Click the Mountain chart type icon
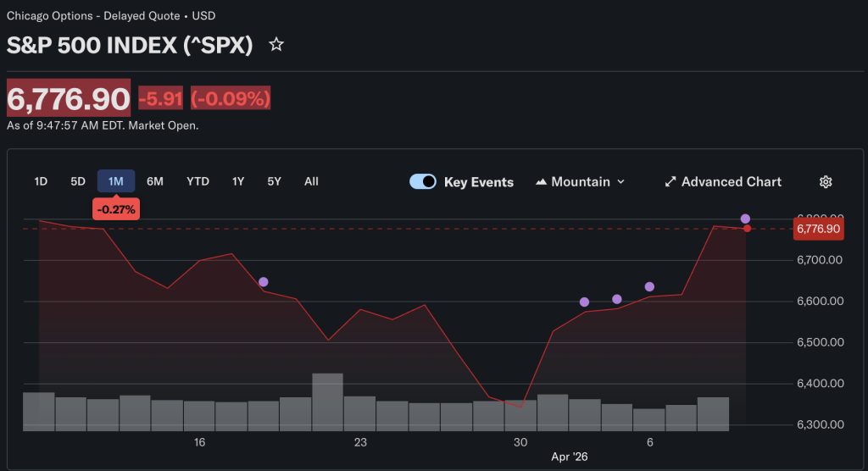The height and width of the screenshot is (471, 868). tap(541, 182)
